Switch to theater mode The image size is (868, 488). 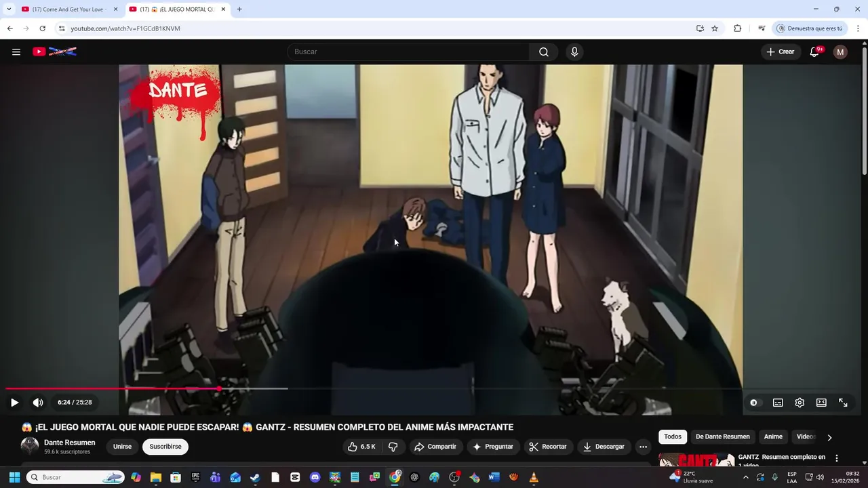coord(821,403)
